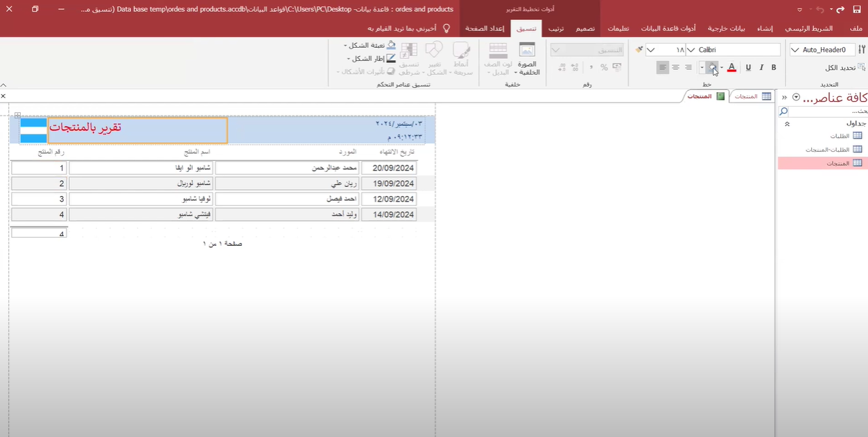The height and width of the screenshot is (437, 868).
Task: Align text to the left
Action: 663,67
